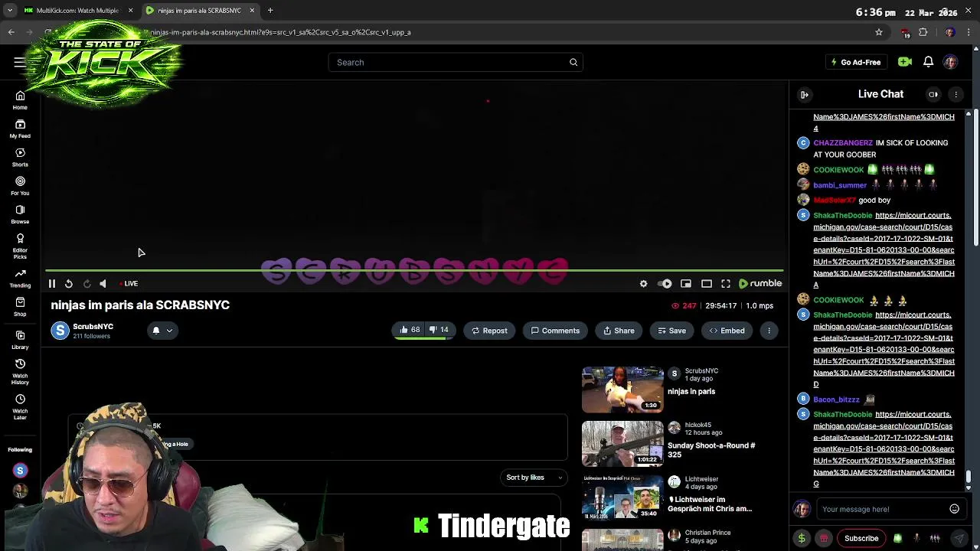Viewport: 980px width, 551px height.
Task: Open Browse in the sidebar
Action: (20, 214)
